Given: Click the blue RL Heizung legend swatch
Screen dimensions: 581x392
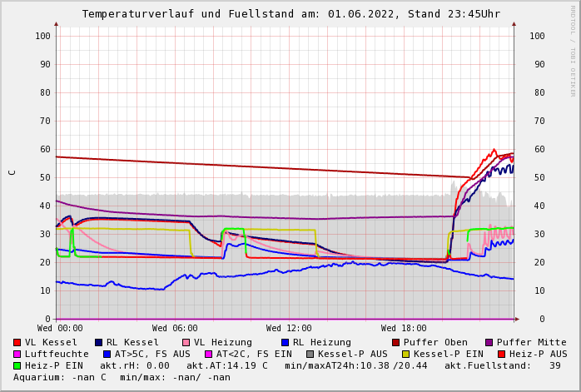Looking at the screenshot, I should pyautogui.click(x=285, y=342).
